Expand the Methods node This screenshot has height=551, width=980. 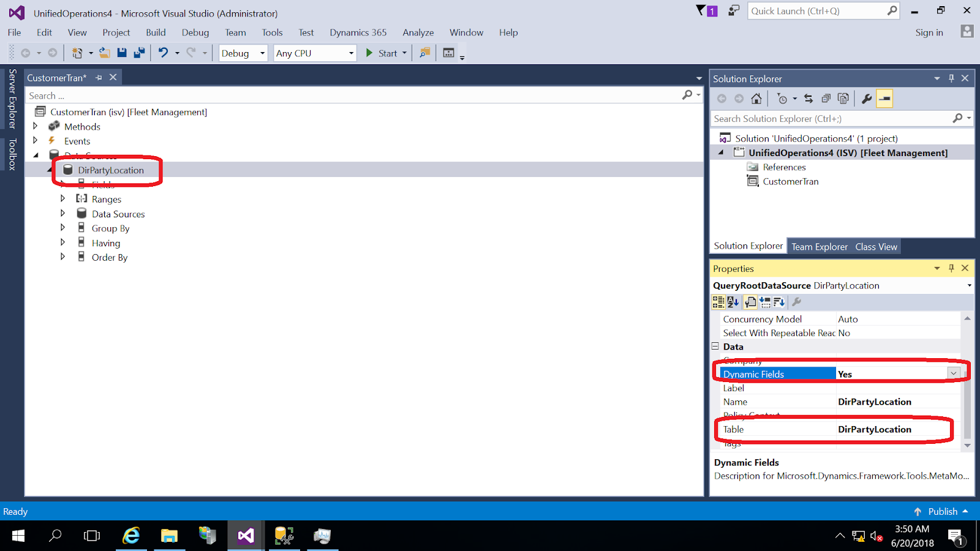35,126
